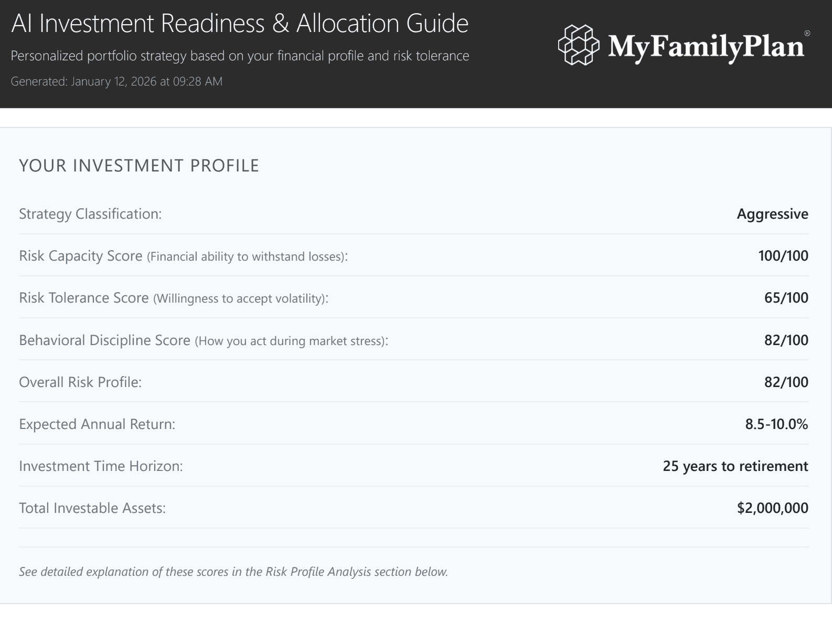
Task: Select the 65/100 risk tolerance value
Action: pos(786,298)
